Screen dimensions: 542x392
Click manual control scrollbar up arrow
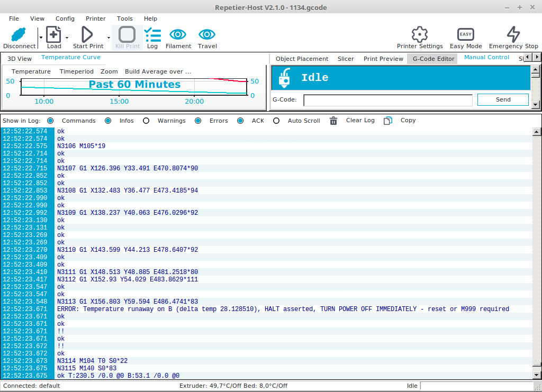(x=536, y=69)
